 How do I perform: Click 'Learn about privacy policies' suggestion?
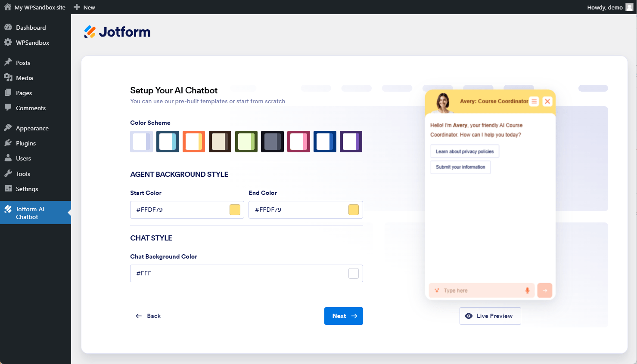pos(465,151)
